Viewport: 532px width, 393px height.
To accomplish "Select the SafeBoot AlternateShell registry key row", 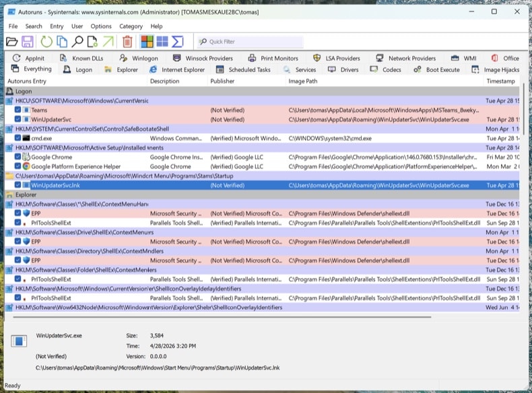I will tap(262, 129).
